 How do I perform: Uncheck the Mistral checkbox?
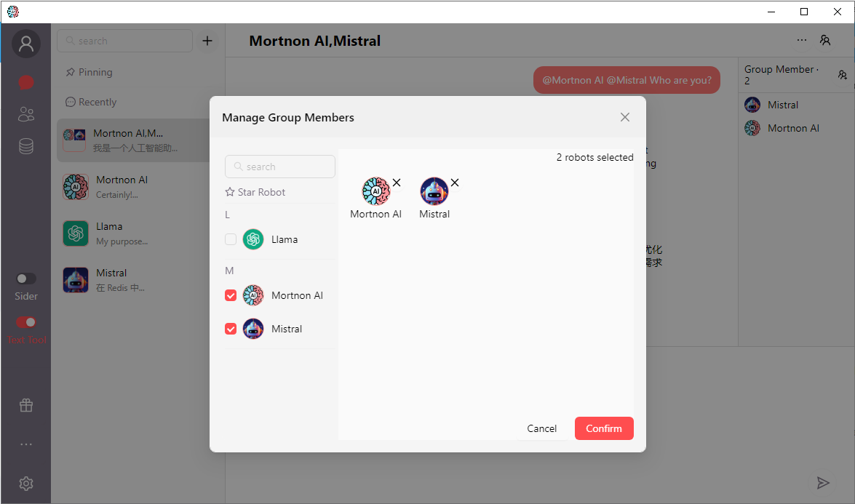[x=231, y=329]
